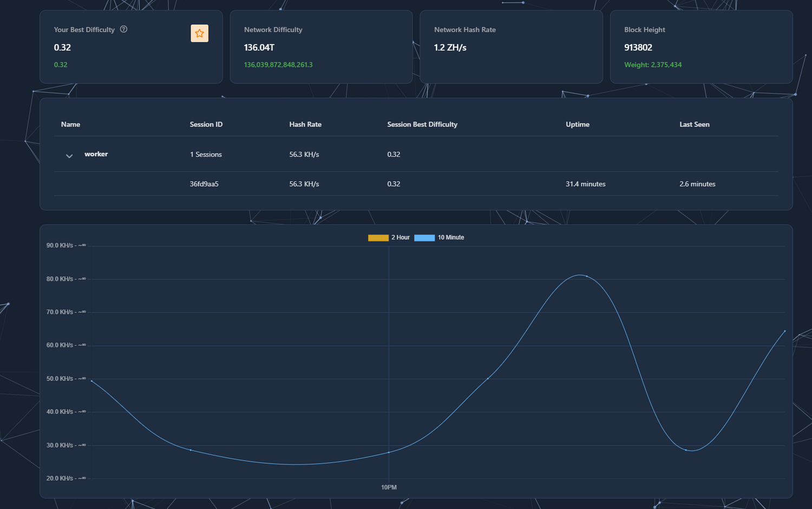The width and height of the screenshot is (812, 509).
Task: Click the blue 10 Minute legend swatch
Action: [x=424, y=238]
